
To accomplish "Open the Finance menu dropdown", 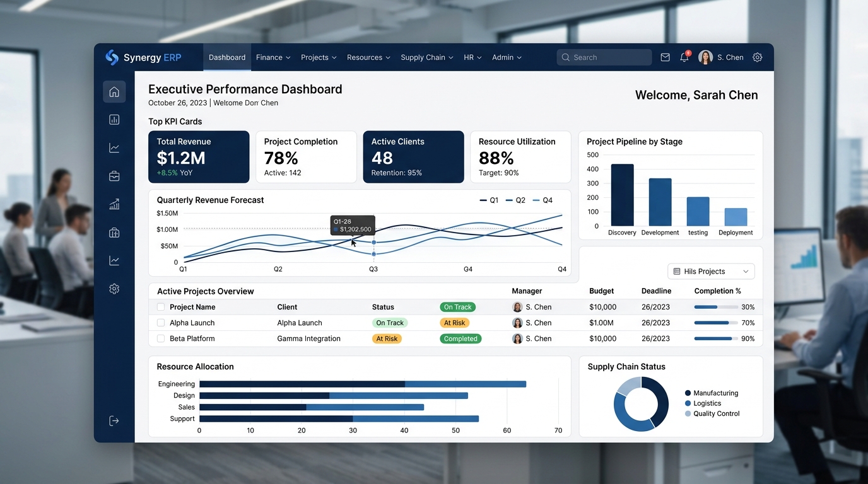I will [x=273, y=57].
